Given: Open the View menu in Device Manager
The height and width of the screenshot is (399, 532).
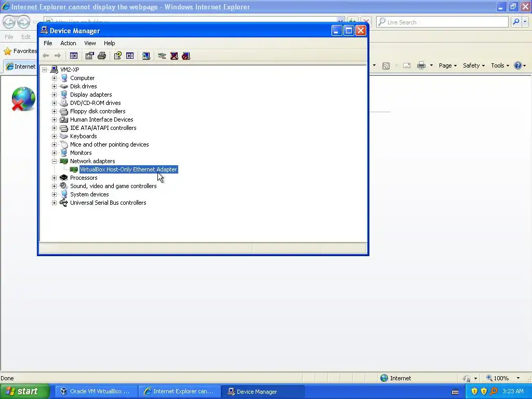Looking at the screenshot, I should [x=90, y=43].
